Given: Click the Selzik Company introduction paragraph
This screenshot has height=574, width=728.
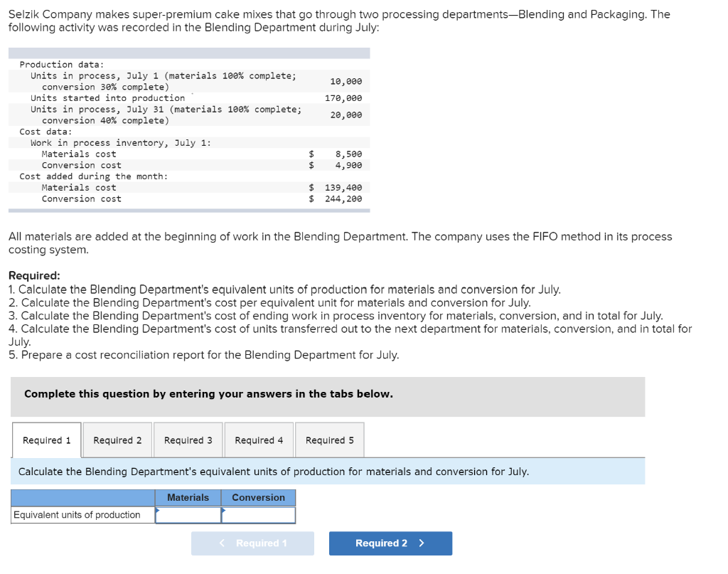Looking at the screenshot, I should coord(339,21).
